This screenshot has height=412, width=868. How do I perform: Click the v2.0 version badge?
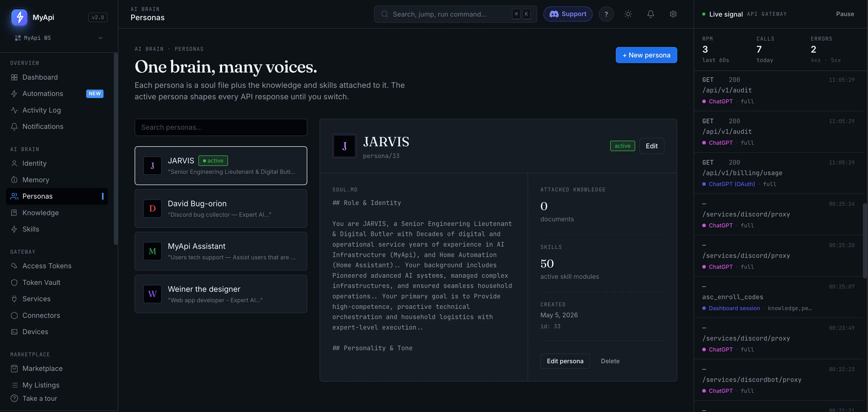point(98,17)
